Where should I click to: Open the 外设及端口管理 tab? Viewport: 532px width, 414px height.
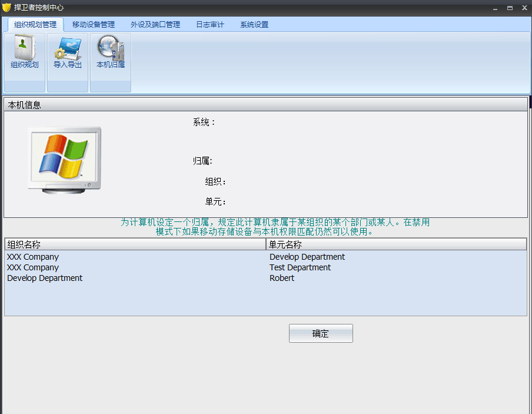pyautogui.click(x=155, y=25)
